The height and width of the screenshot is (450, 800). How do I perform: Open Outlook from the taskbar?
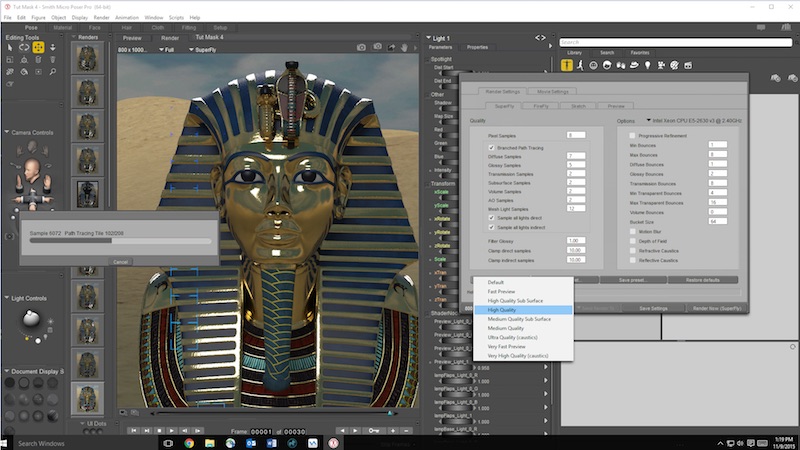tap(251, 443)
